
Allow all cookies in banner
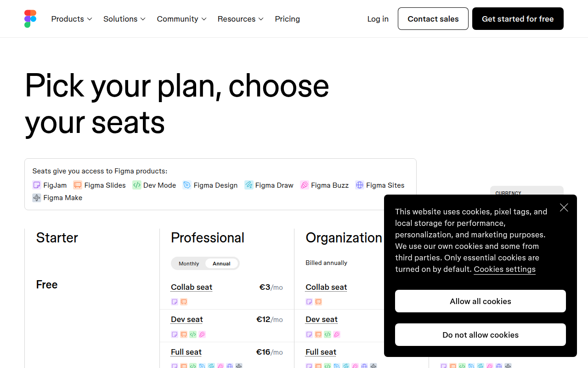tap(480, 301)
